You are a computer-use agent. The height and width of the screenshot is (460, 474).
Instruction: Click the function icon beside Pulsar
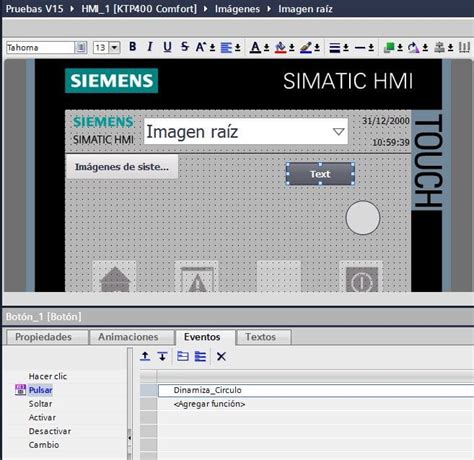pyautogui.click(x=20, y=390)
